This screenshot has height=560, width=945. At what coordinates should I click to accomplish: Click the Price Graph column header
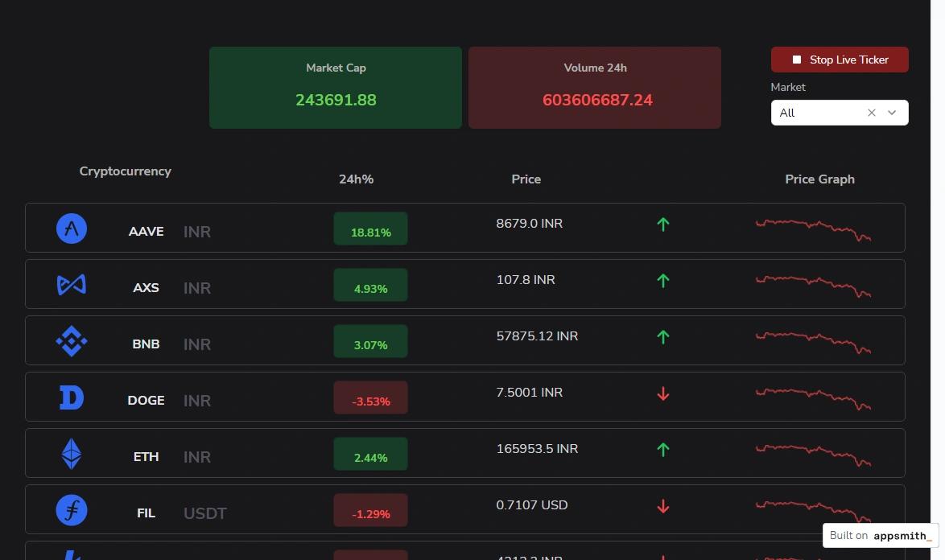[x=819, y=179]
